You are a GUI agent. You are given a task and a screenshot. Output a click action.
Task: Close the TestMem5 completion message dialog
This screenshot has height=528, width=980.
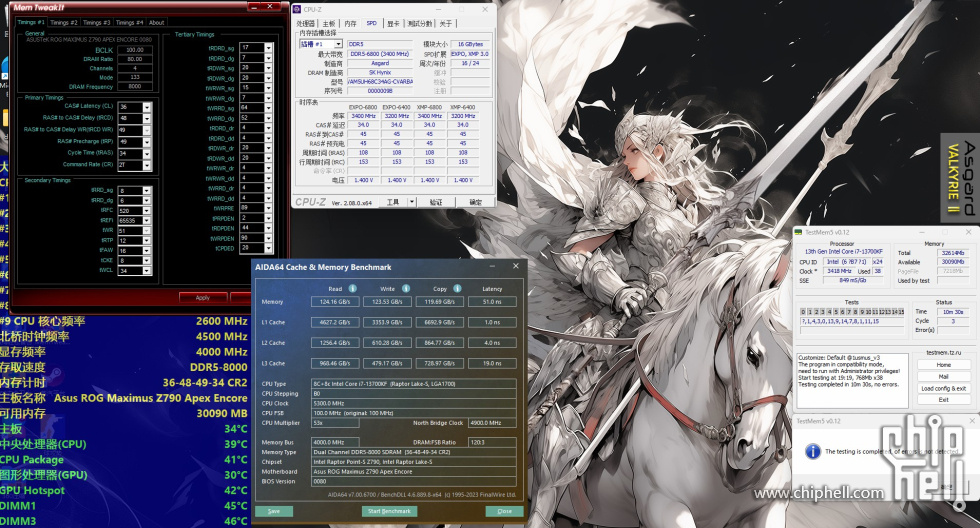pyautogui.click(x=972, y=421)
